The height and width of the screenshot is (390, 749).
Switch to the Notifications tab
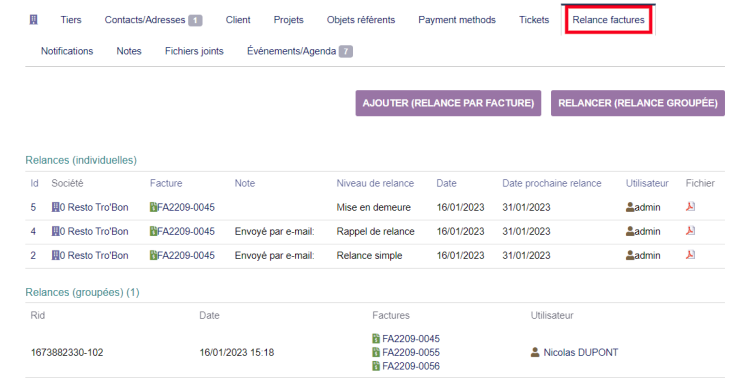[67, 51]
